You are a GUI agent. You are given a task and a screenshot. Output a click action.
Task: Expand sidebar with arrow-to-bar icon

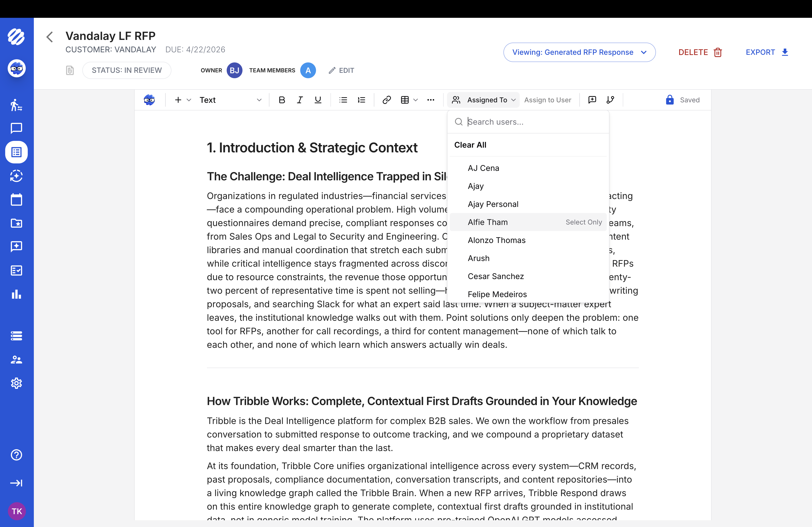point(16,483)
